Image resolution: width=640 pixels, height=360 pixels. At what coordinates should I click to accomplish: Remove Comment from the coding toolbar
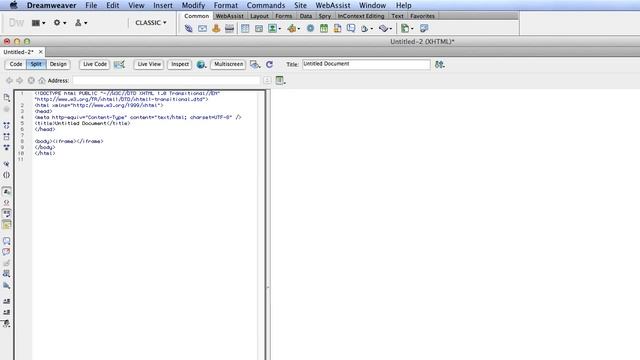pos(7,252)
